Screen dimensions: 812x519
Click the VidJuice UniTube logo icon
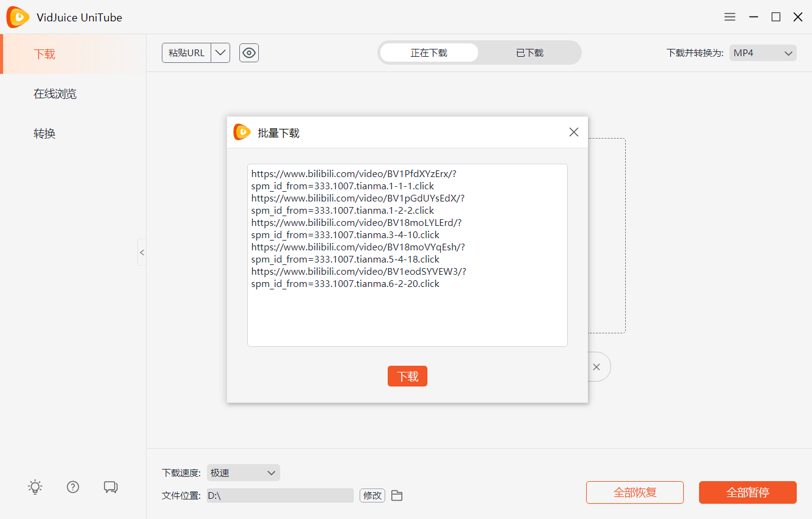tap(18, 17)
